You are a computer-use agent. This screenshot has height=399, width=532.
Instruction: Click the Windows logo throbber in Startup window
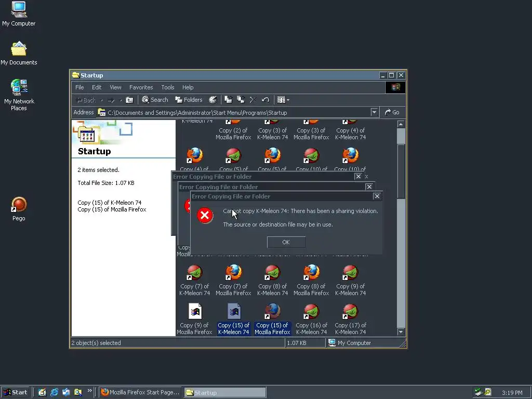[395, 87]
